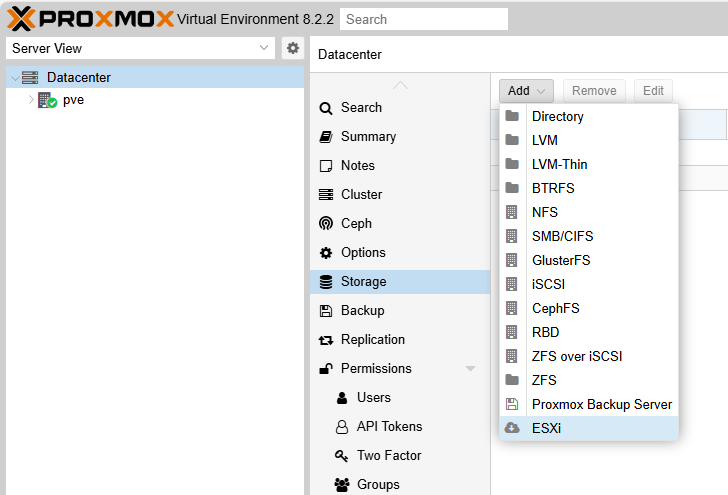Open the Ceph section
The image size is (728, 495).
pos(400,223)
